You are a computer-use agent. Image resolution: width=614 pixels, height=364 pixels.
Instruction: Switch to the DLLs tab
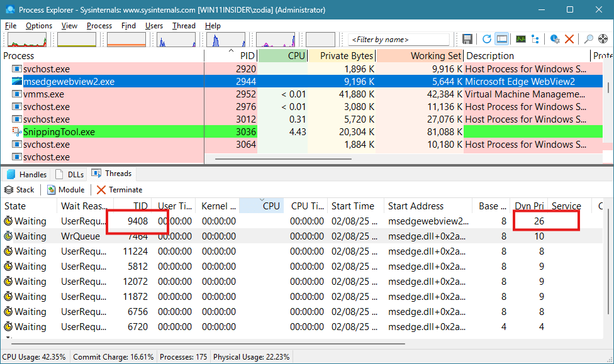pyautogui.click(x=70, y=174)
